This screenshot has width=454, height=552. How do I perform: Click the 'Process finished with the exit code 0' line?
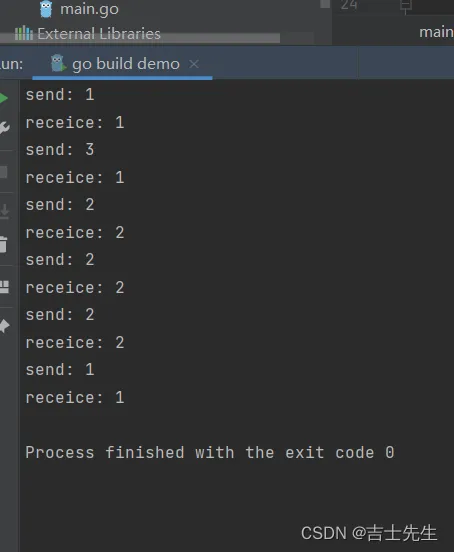[x=210, y=453]
